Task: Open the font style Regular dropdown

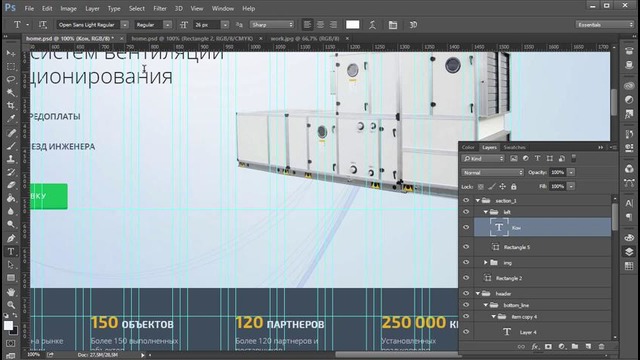Action: [167, 25]
